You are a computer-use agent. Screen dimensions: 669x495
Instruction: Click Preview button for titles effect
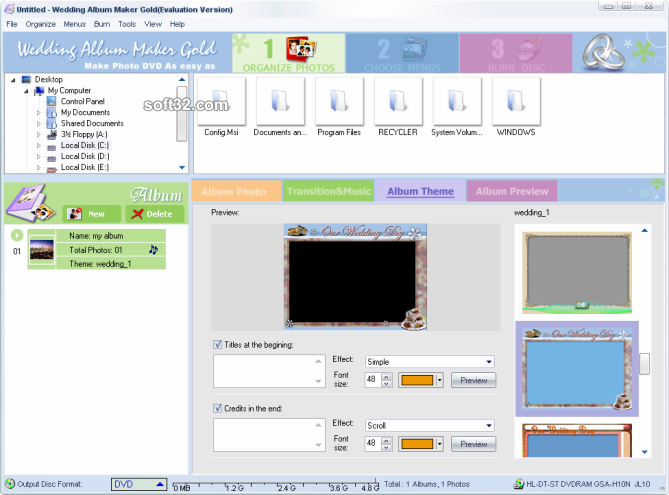click(x=474, y=380)
